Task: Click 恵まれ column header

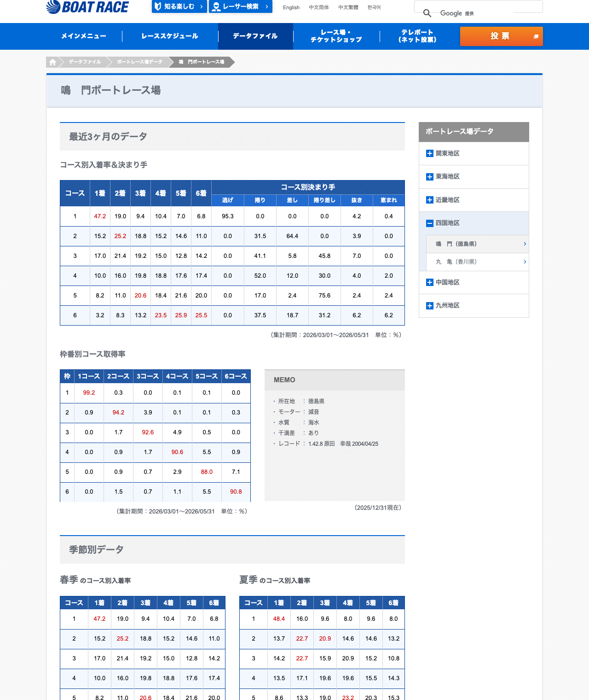Action: click(x=389, y=200)
